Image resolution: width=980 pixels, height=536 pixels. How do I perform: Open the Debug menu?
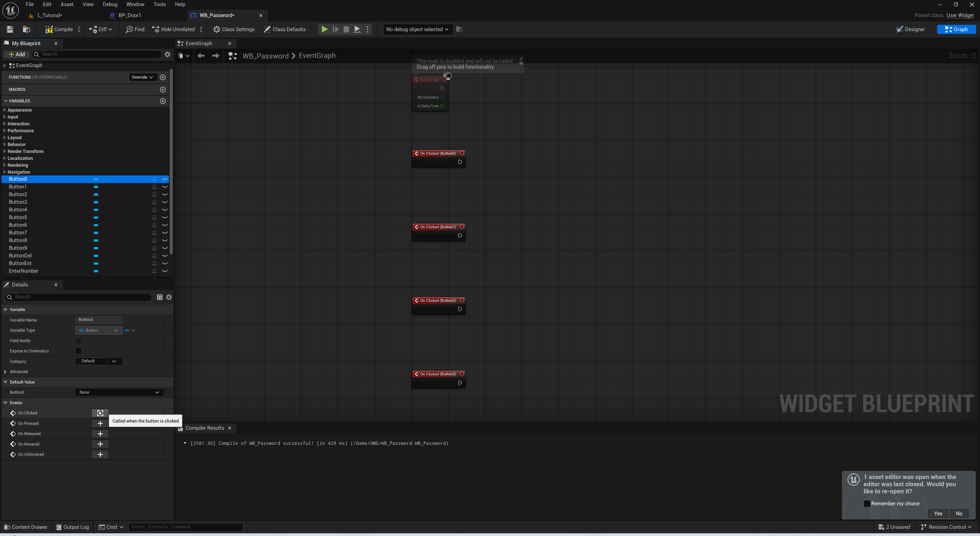110,4
